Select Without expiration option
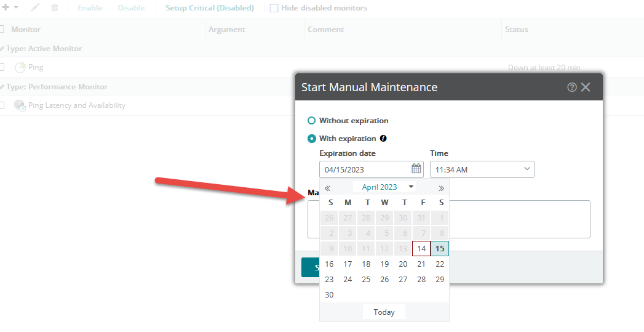The width and height of the screenshot is (644, 332). (311, 121)
